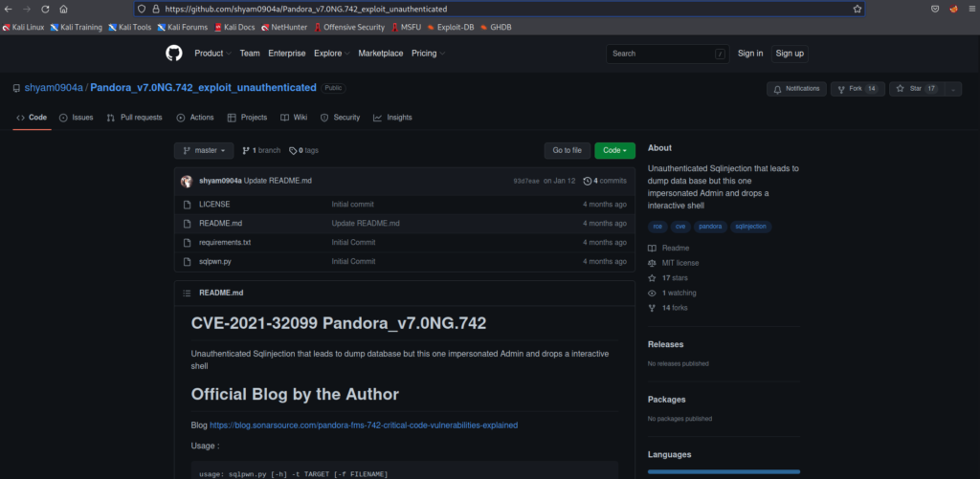The width and height of the screenshot is (980, 479).
Task: Open the browser home page icon
Action: pyautogui.click(x=64, y=10)
